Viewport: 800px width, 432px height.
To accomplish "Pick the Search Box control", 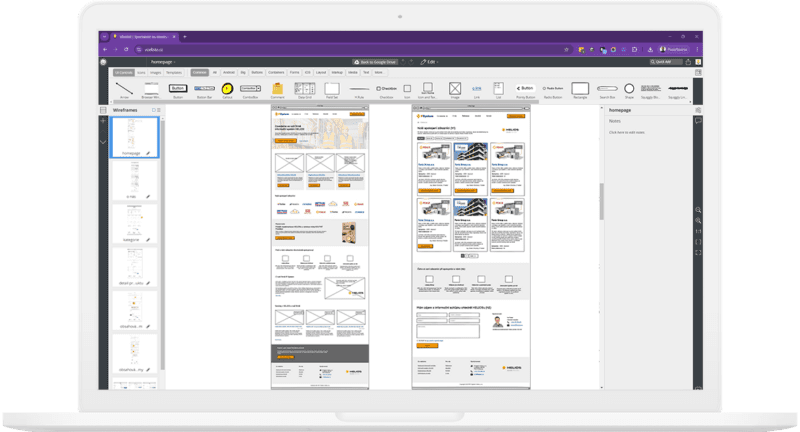I will [x=607, y=90].
